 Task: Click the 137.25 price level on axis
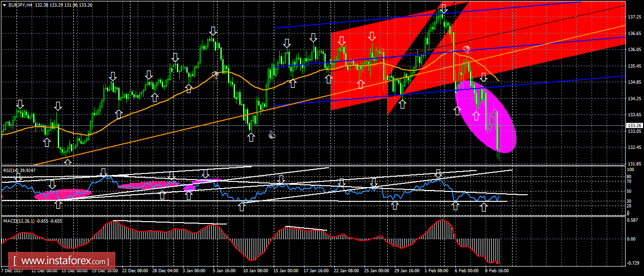tap(634, 17)
